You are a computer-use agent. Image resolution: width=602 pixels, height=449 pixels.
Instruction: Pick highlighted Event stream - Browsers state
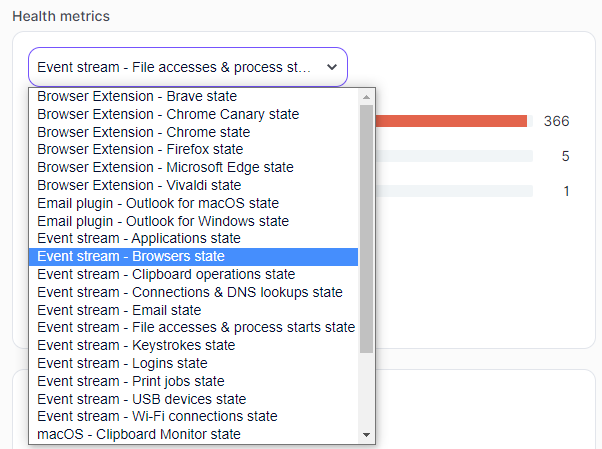click(131, 257)
